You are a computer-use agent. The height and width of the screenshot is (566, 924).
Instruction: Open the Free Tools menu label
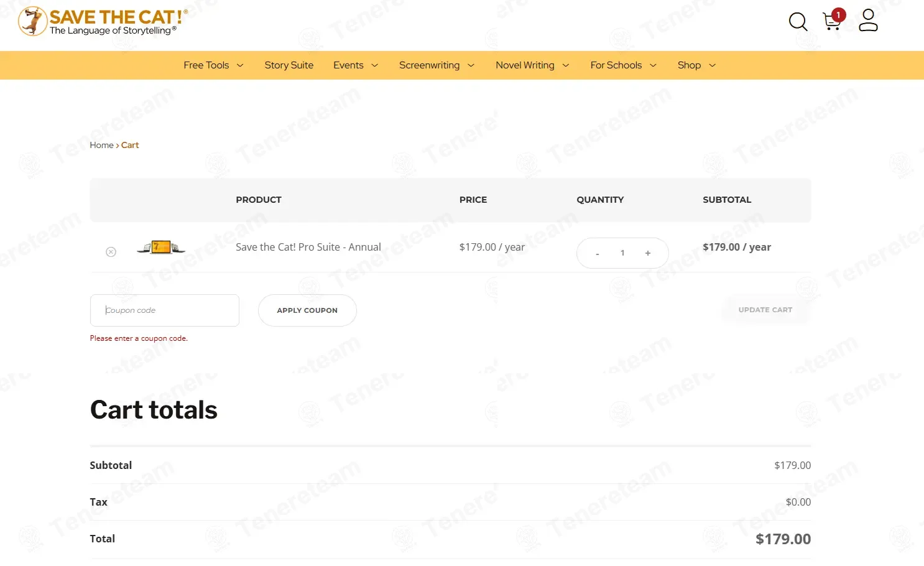click(206, 65)
